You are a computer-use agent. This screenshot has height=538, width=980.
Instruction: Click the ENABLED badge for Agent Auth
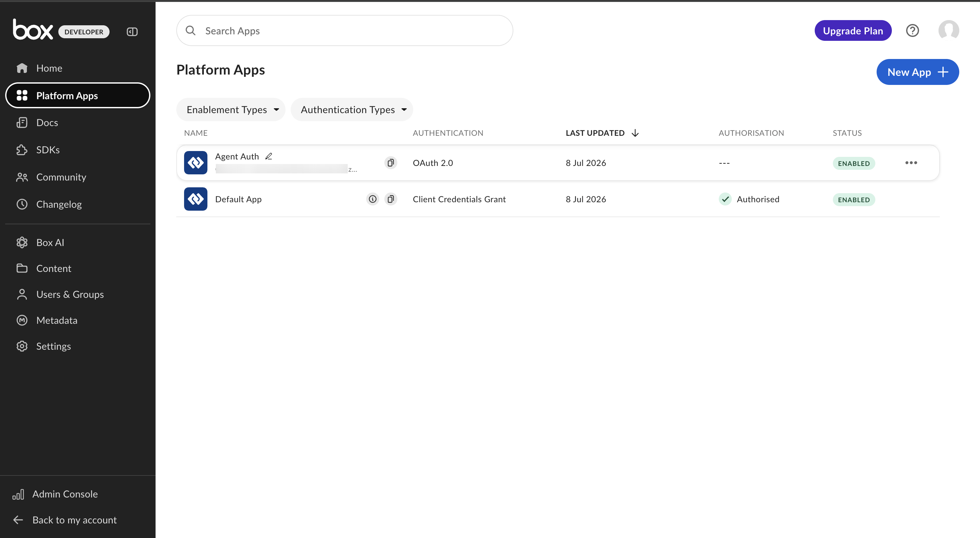pos(854,163)
